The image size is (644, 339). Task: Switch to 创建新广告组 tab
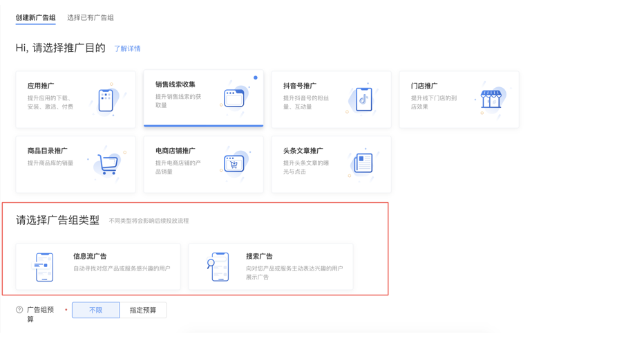36,17
